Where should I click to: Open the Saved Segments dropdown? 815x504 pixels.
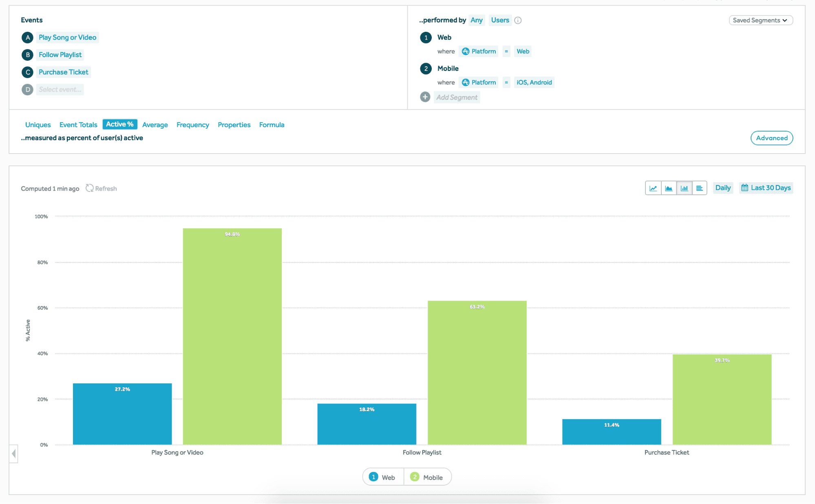tap(760, 20)
